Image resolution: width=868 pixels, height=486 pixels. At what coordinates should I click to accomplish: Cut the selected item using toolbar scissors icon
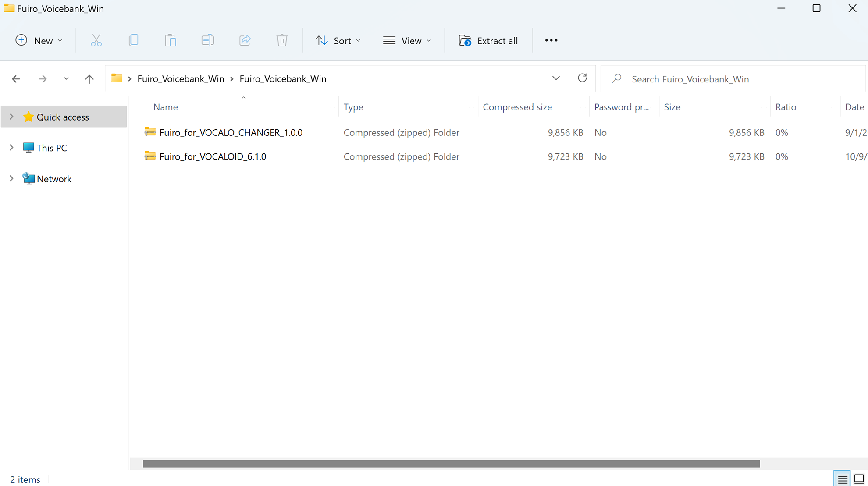(96, 40)
